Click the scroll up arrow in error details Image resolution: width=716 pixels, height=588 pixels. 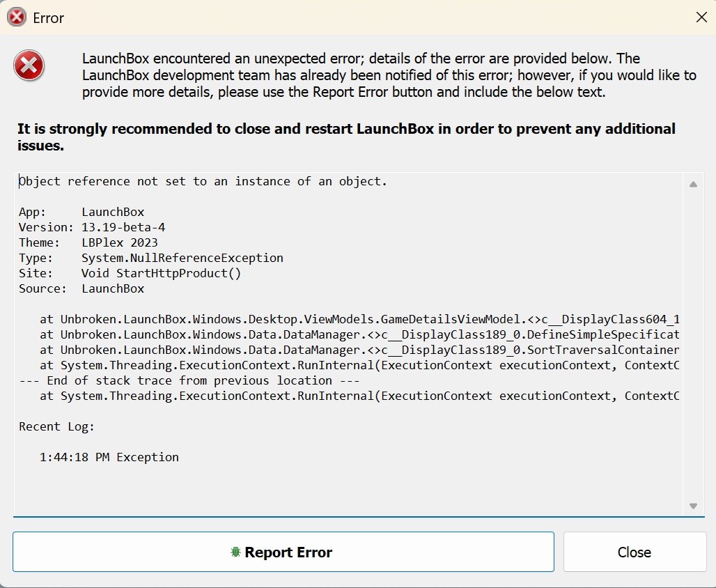[693, 184]
